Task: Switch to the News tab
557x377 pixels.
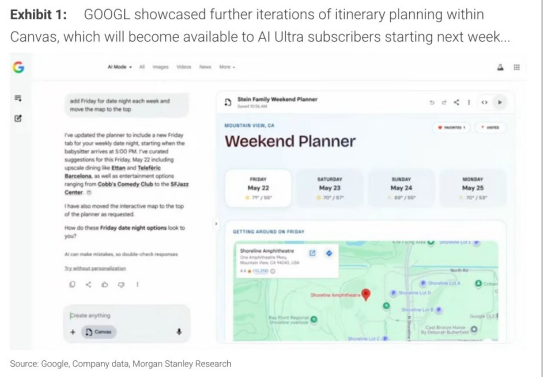Action: [x=205, y=67]
